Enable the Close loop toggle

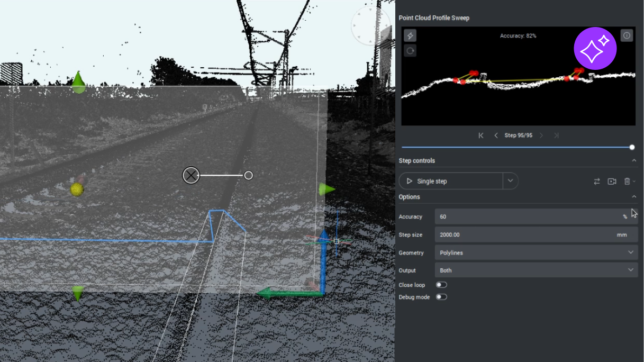click(x=441, y=285)
